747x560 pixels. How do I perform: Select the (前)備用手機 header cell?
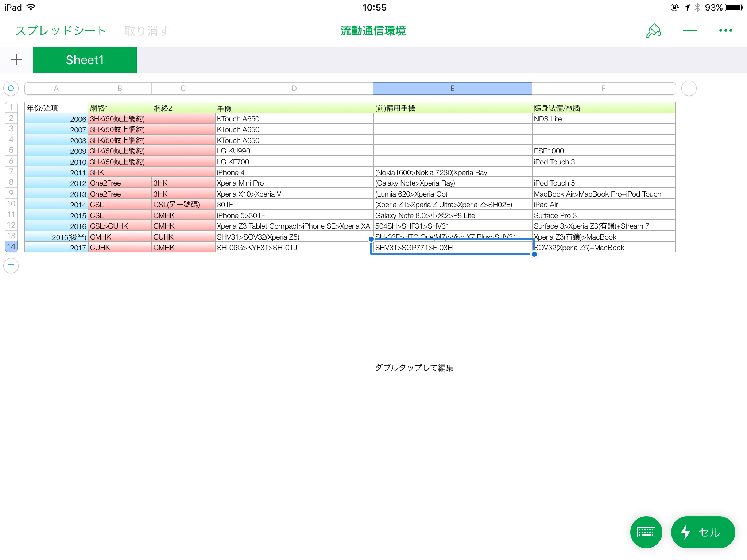[x=452, y=108]
